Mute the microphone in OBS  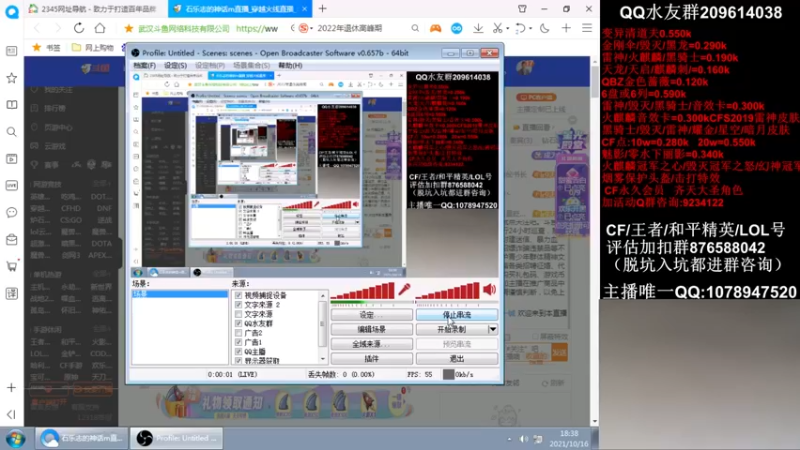[x=404, y=290]
